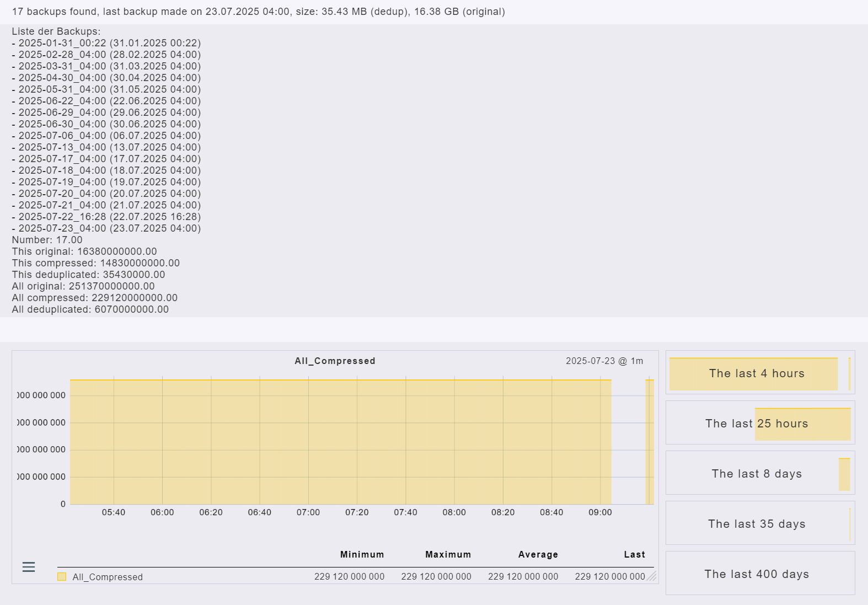Click the graph resize handle corner
Screen dimensions: 868x605
click(x=651, y=576)
